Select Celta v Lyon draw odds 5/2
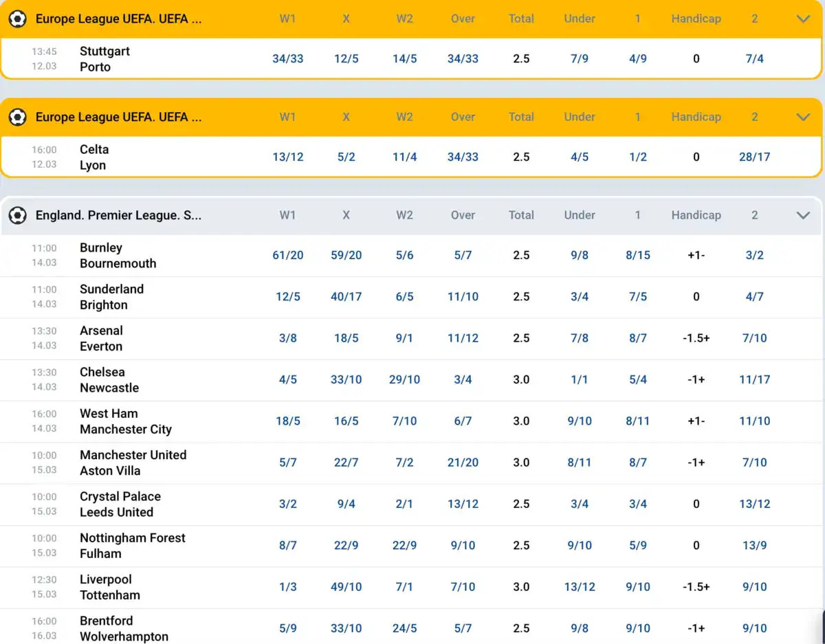This screenshot has width=825, height=644. click(x=346, y=157)
